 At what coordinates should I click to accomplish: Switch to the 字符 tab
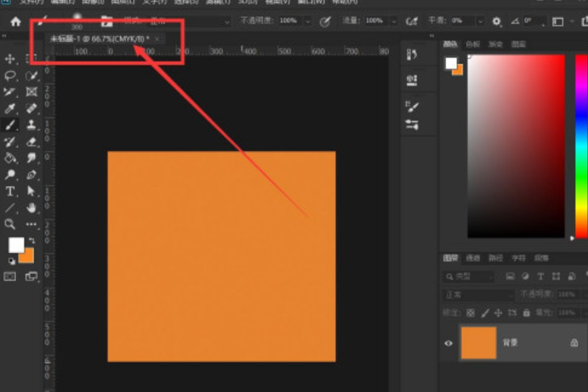tap(519, 258)
